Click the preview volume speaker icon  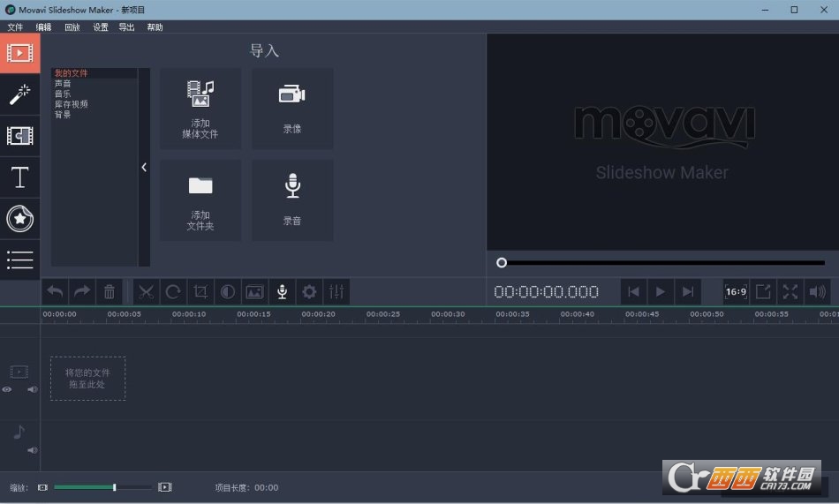817,291
